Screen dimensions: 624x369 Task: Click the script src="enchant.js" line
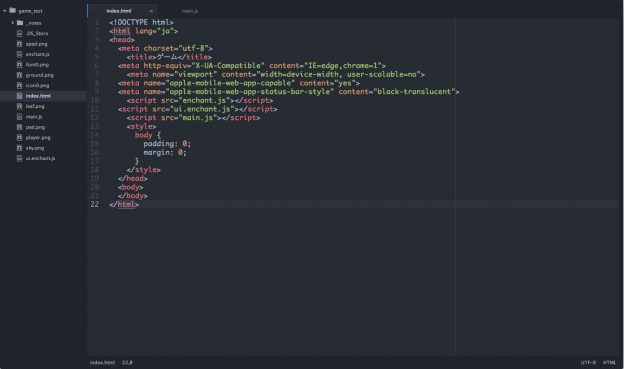[200, 101]
